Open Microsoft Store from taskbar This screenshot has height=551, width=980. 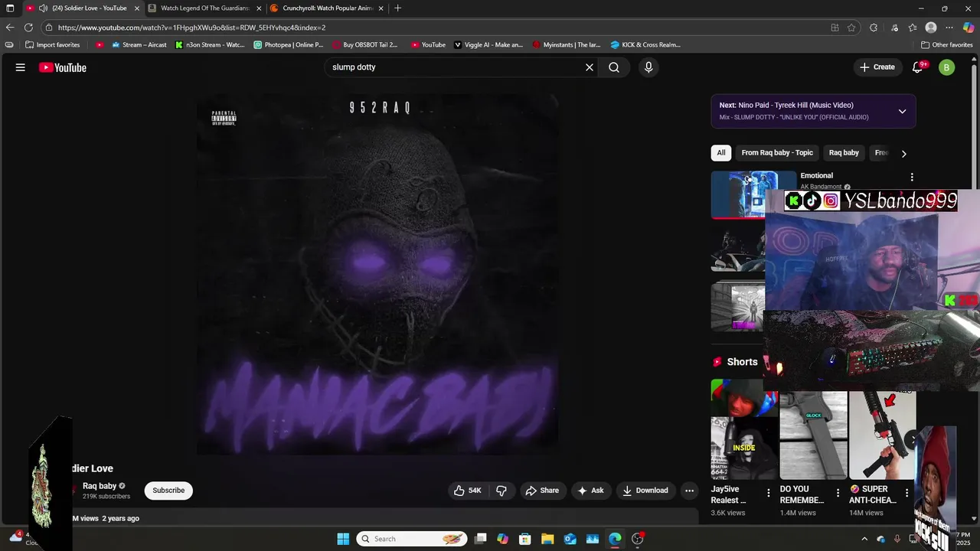click(x=524, y=539)
